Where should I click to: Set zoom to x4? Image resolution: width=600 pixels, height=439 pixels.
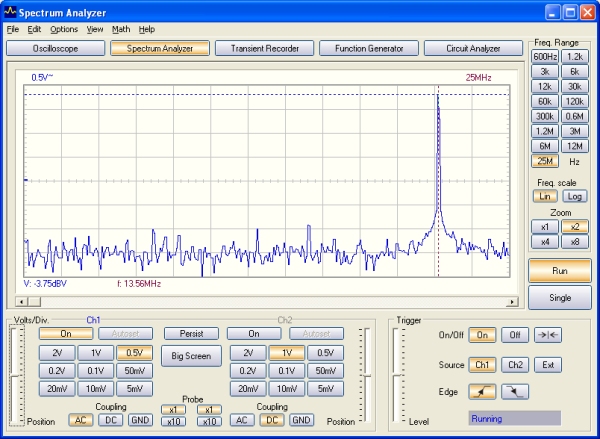pyautogui.click(x=545, y=241)
